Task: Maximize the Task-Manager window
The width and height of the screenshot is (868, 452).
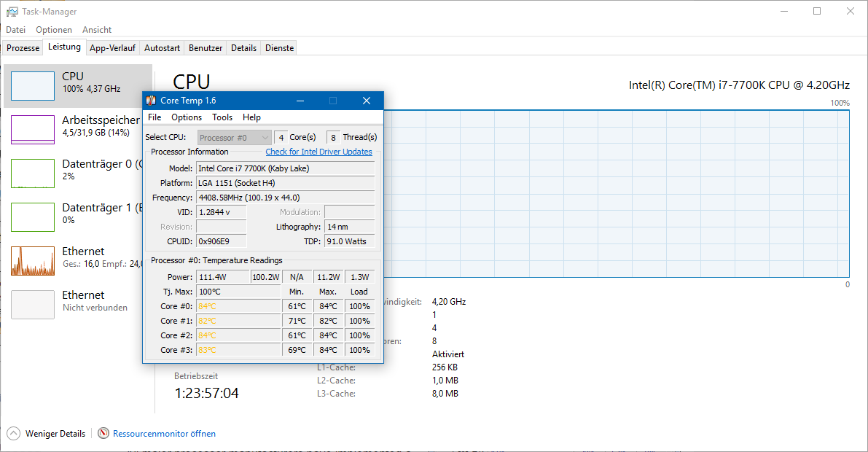Action: pyautogui.click(x=817, y=12)
